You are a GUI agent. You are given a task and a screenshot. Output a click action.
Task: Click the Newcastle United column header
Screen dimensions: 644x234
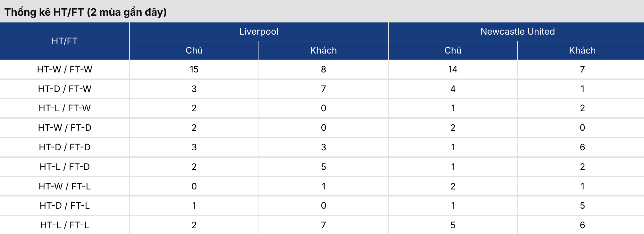pos(517,31)
